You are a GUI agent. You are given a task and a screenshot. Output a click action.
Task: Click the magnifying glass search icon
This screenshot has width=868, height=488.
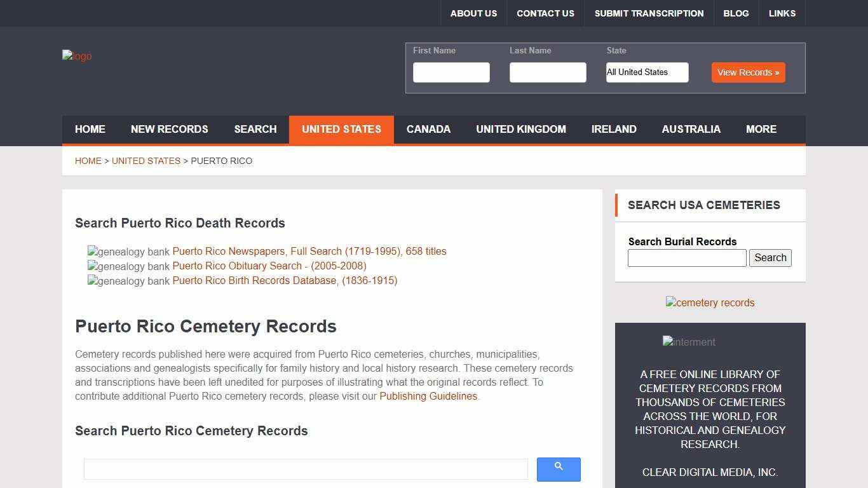[x=558, y=469]
